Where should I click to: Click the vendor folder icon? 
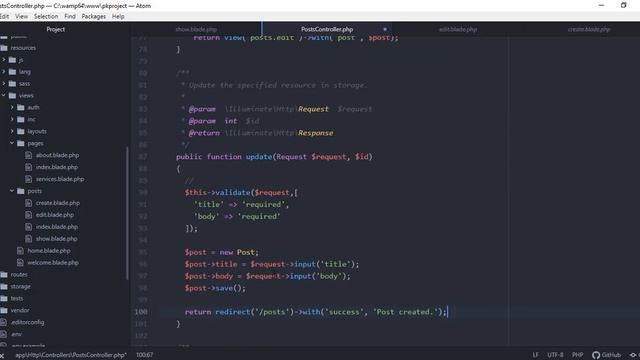(4, 310)
